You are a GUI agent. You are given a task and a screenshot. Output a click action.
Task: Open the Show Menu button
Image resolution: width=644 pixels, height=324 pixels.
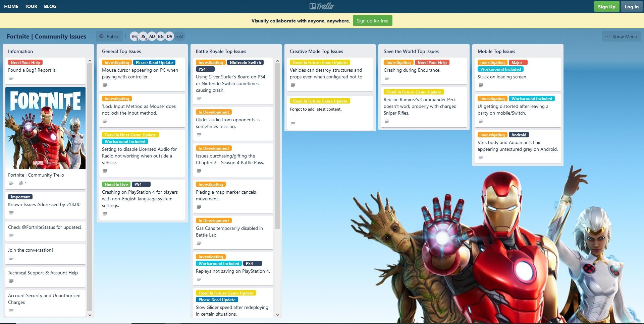click(621, 37)
